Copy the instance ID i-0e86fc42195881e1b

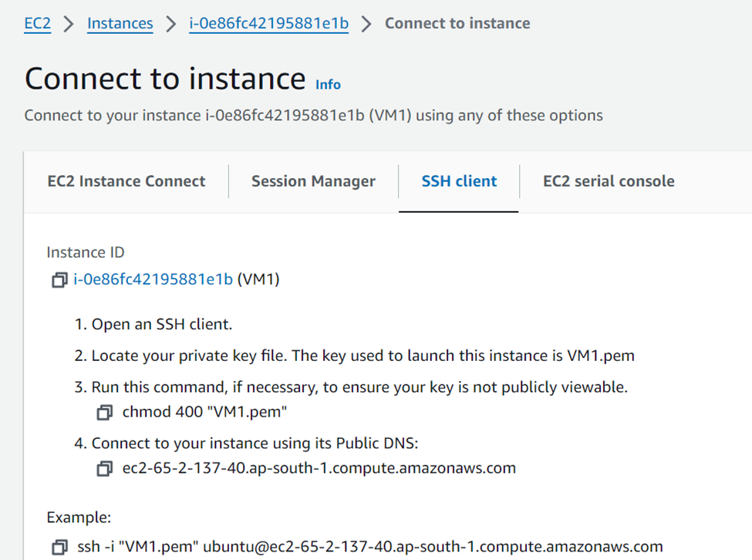click(59, 280)
